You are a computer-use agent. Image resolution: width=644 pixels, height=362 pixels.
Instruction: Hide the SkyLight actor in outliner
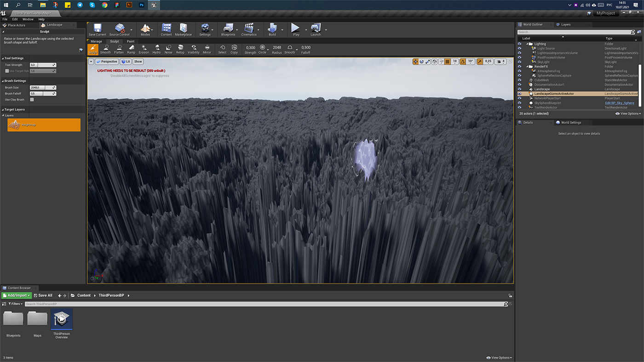[519, 62]
